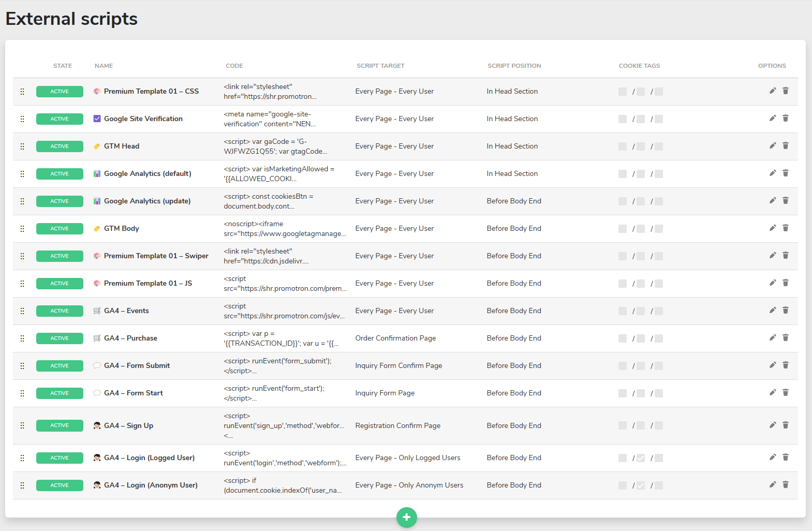Add a new external script
The width and height of the screenshot is (812, 531).
(407, 517)
